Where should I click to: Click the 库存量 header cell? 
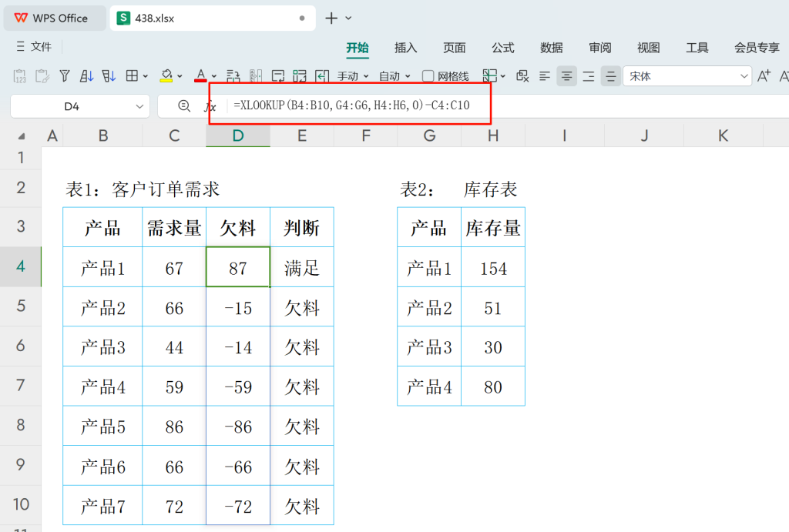493,227
